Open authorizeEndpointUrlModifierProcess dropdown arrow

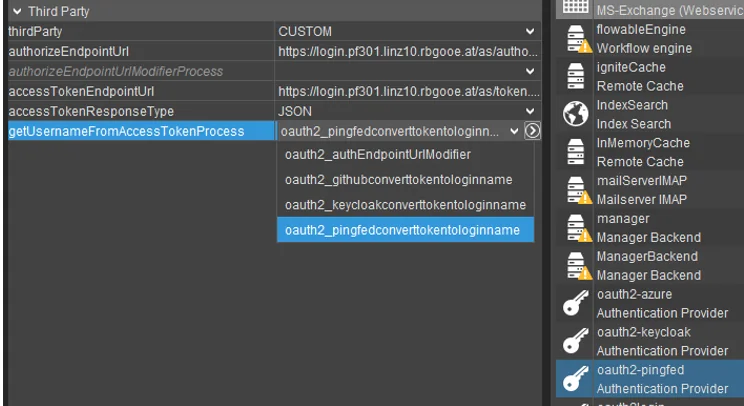pyautogui.click(x=530, y=71)
